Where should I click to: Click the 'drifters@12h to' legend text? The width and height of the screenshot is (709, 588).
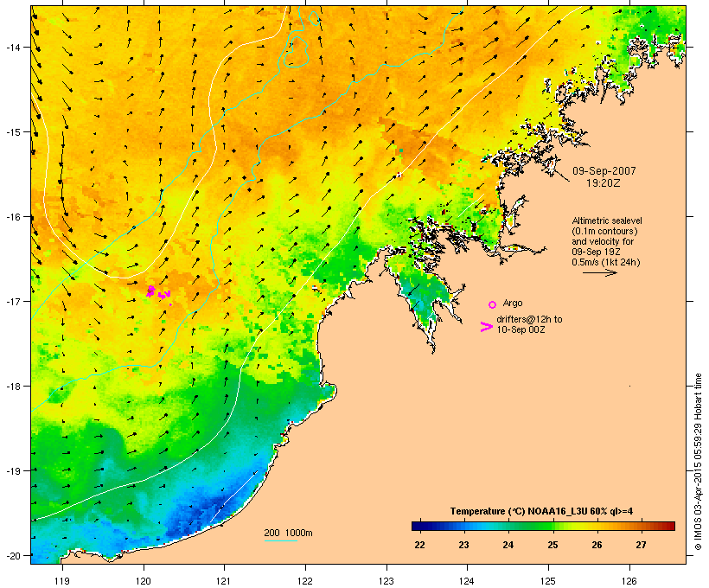tap(529, 319)
